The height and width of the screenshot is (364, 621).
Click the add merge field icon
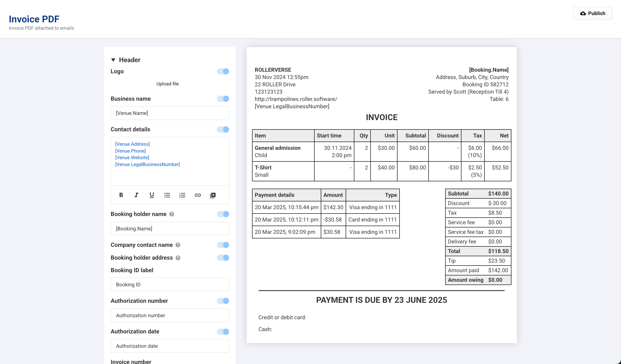pyautogui.click(x=213, y=195)
